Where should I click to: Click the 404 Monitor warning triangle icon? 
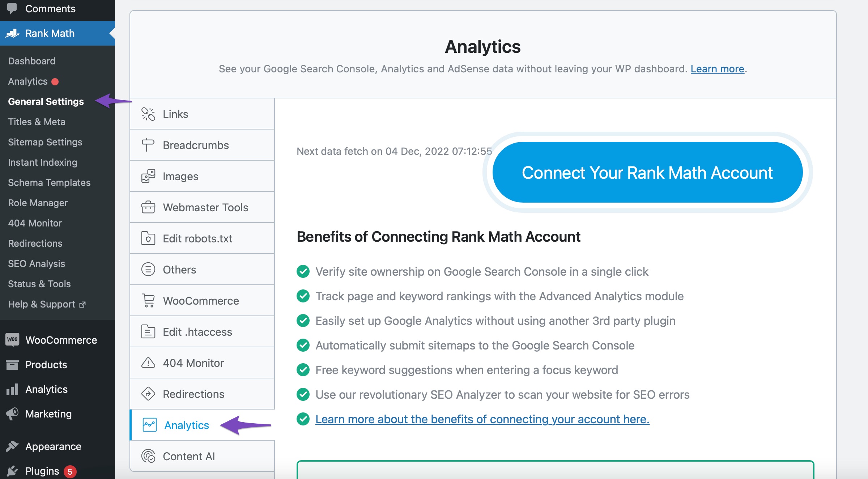click(148, 363)
